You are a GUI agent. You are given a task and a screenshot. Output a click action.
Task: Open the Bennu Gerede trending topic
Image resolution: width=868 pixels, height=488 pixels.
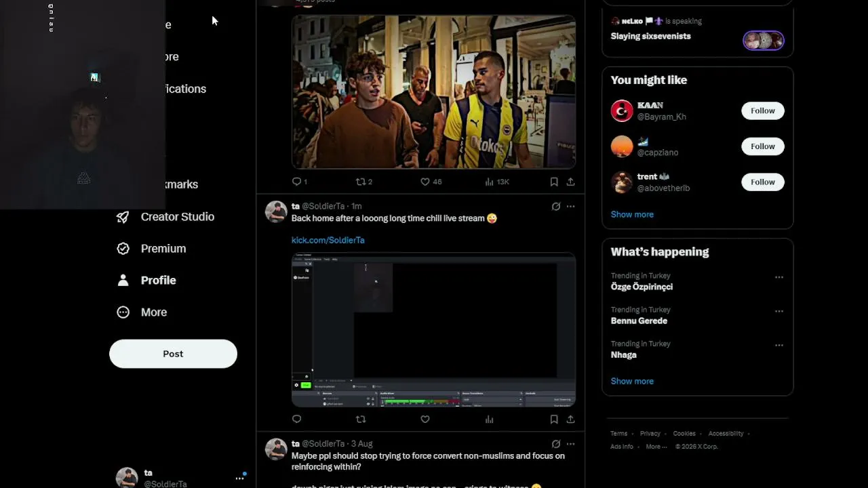[639, 321]
